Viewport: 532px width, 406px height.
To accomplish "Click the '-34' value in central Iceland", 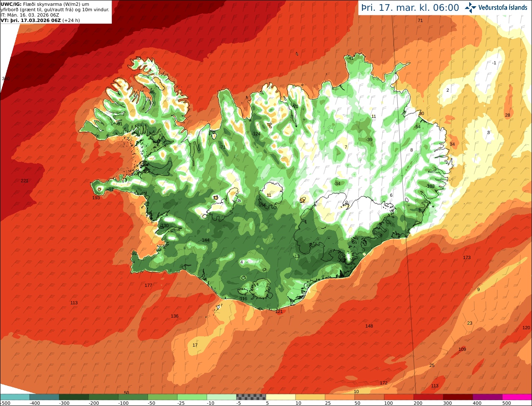I will tap(337, 183).
